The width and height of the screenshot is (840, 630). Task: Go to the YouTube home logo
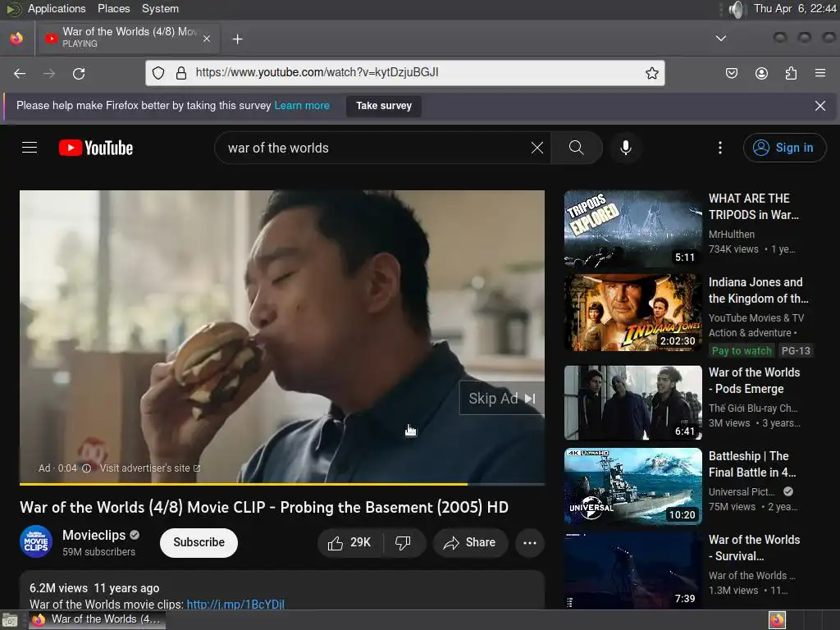(x=96, y=148)
